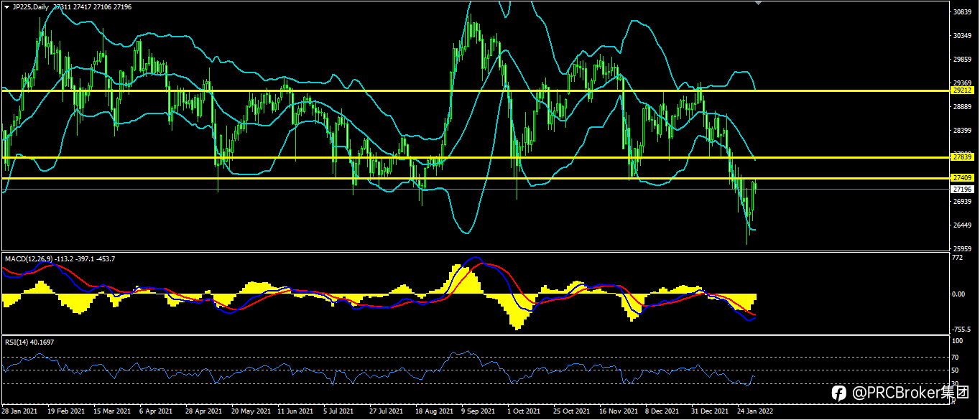Click the 26449 price scale value
Viewport: 980px width, 420px height.
[x=961, y=225]
